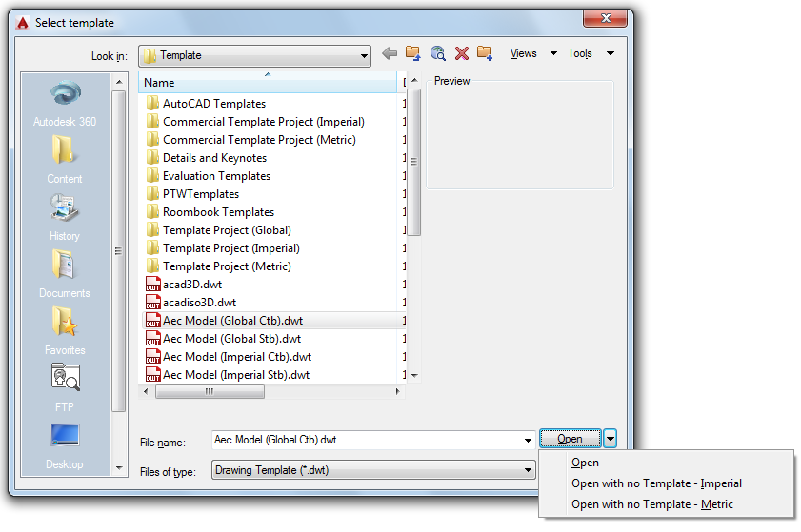Sort files by the Name column header
The height and width of the screenshot is (532, 801).
(268, 82)
